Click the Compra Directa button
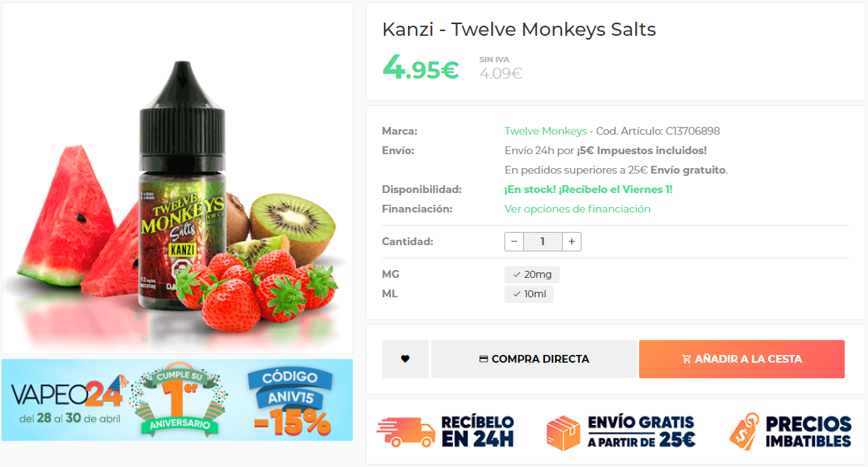 tap(533, 359)
